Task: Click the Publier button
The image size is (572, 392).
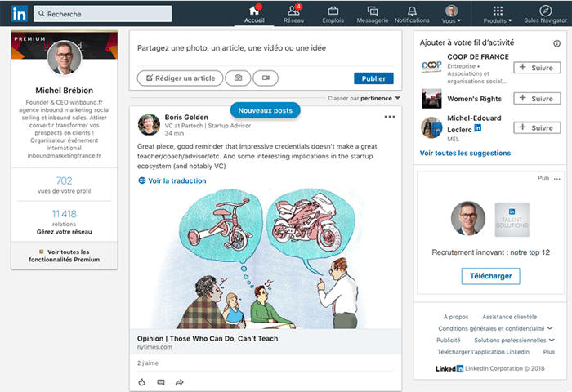Action: pos(373,78)
